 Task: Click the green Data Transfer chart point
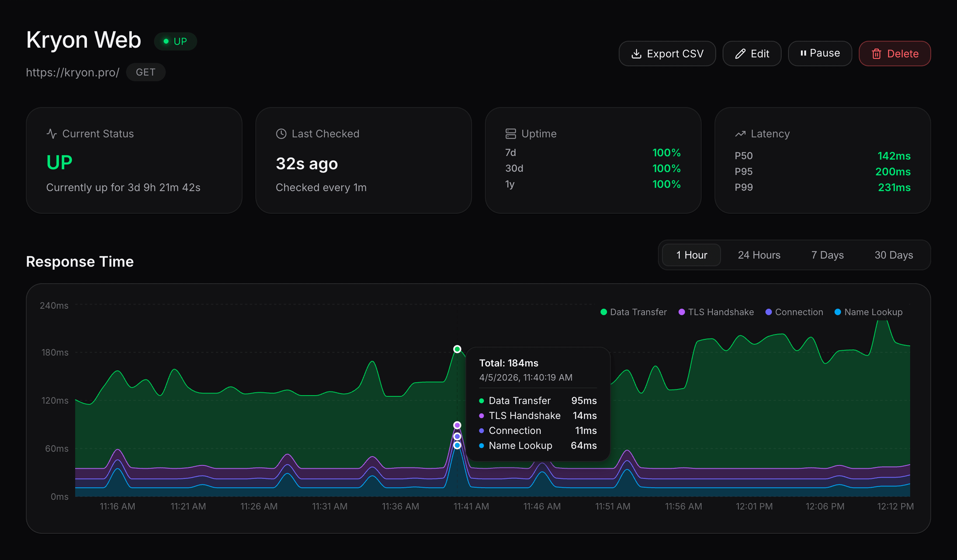(457, 349)
